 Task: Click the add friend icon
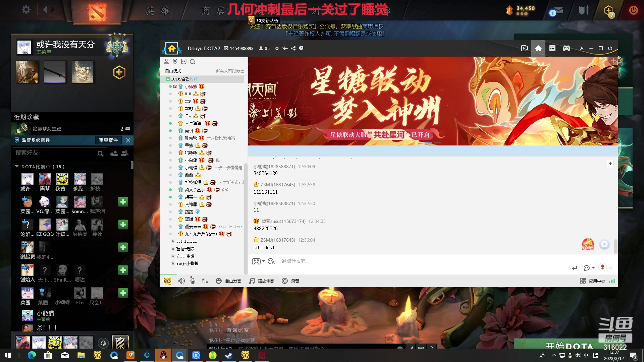coord(114,153)
